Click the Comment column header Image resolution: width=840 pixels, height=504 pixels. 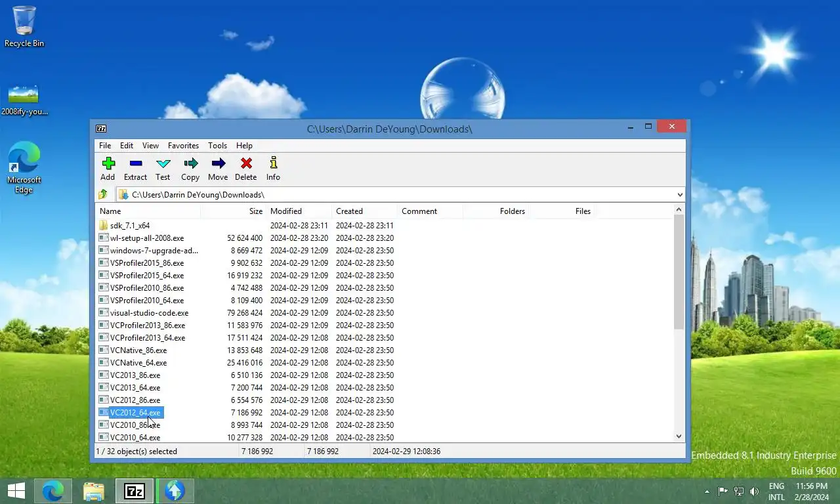[x=430, y=211]
